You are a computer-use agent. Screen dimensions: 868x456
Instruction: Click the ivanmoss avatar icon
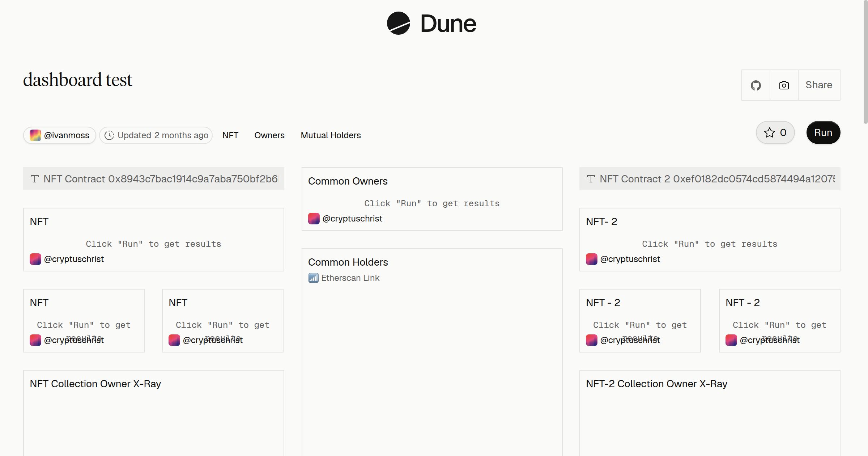click(x=35, y=135)
